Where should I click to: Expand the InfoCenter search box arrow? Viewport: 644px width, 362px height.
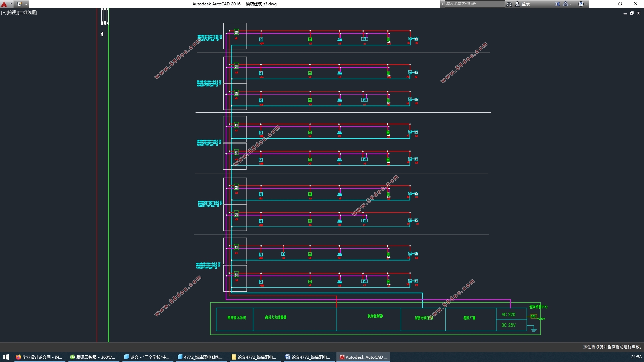pyautogui.click(x=442, y=4)
